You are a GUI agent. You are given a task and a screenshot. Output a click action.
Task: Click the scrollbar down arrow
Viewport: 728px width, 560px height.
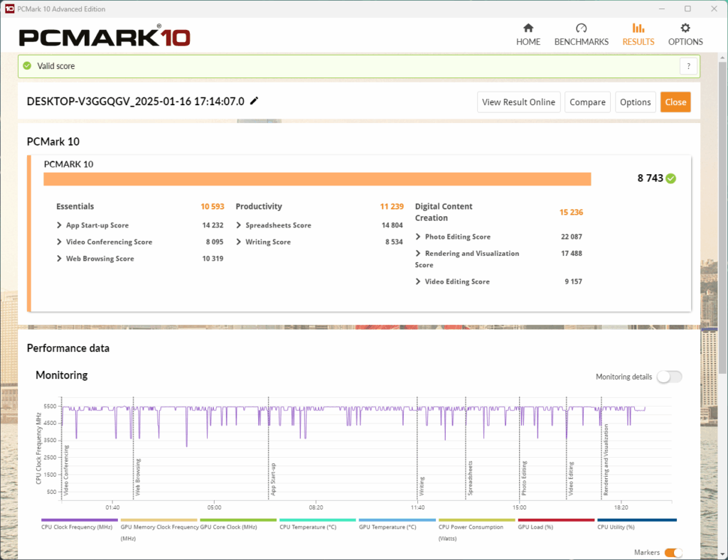point(722,554)
